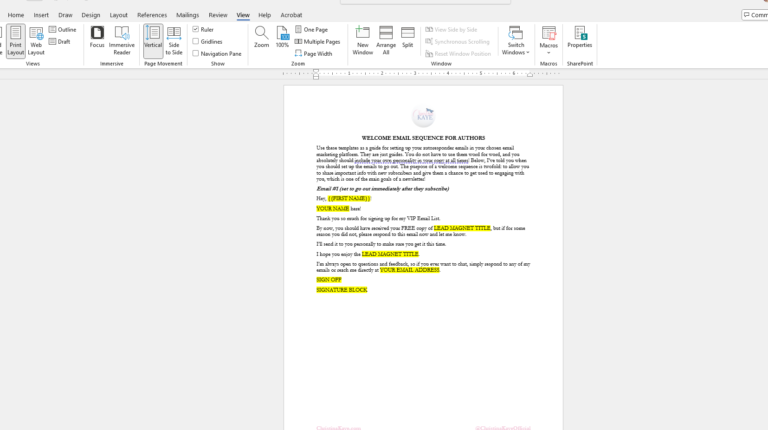Open the Mailings tab
Image resolution: width=768 pixels, height=430 pixels.
point(188,15)
